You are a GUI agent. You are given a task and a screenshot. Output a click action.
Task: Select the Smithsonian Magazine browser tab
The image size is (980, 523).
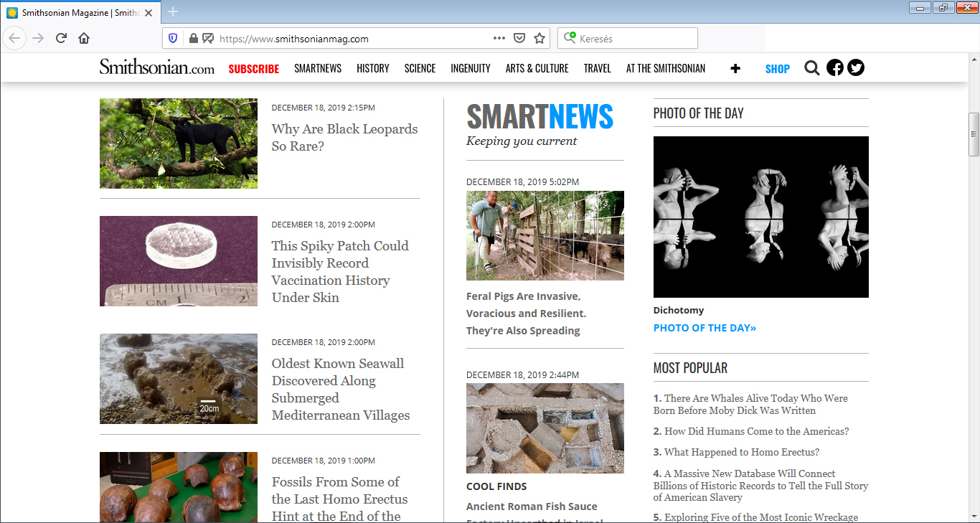pyautogui.click(x=79, y=12)
